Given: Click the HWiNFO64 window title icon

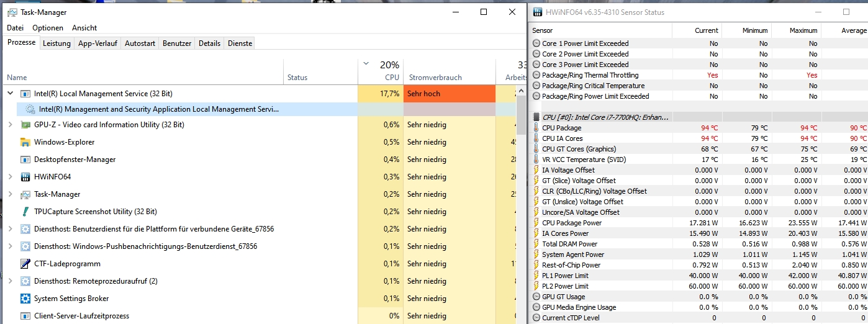Looking at the screenshot, I should [538, 12].
